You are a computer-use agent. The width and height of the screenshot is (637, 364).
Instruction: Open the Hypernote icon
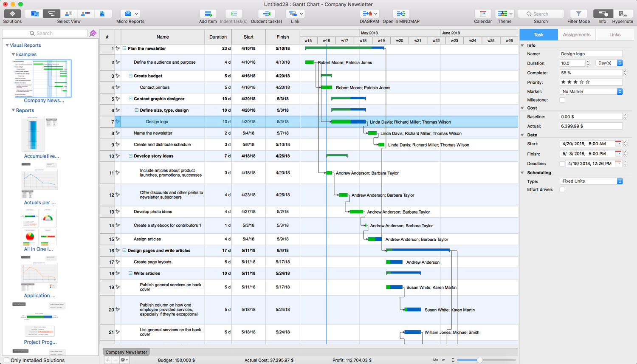622,14
